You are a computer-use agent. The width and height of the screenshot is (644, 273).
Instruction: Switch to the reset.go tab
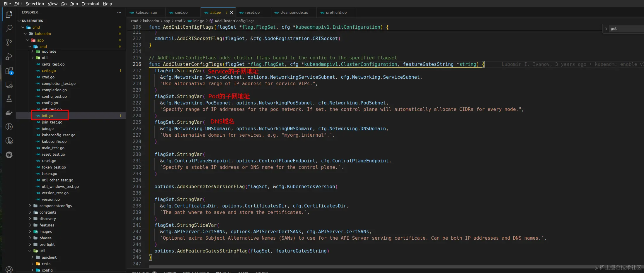pos(253,13)
